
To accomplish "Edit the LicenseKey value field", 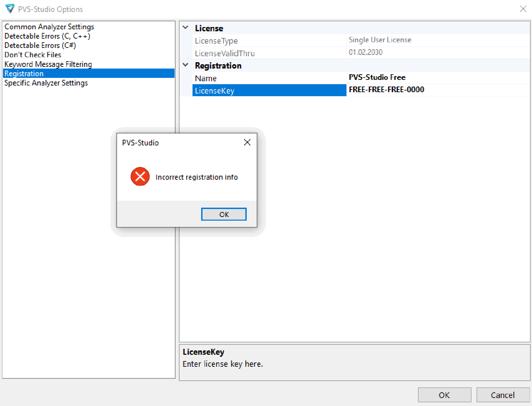I will coord(432,90).
